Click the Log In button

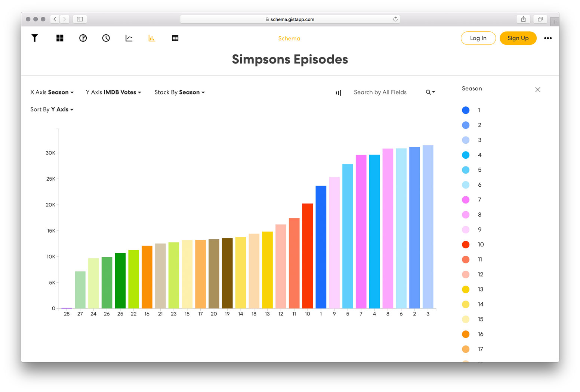pos(478,38)
